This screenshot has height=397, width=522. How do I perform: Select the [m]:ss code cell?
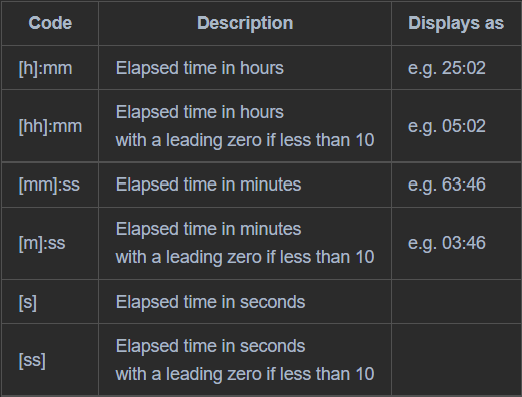point(50,243)
